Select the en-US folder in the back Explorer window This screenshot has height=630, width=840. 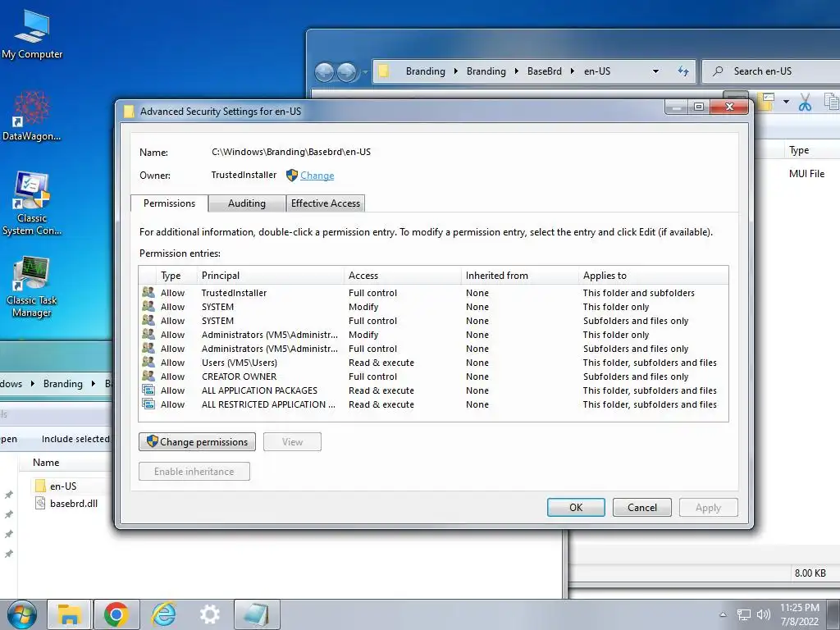point(63,486)
